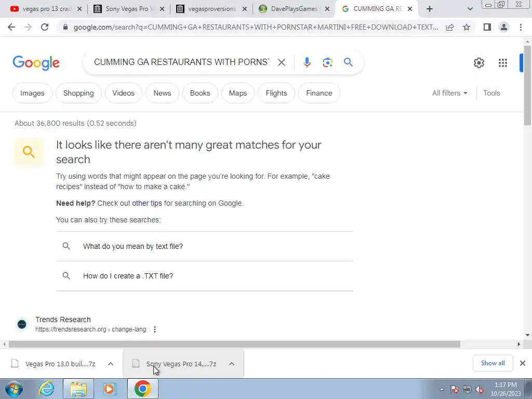Launch Internet Explorer from taskbar
This screenshot has width=532, height=399.
coord(46,389)
